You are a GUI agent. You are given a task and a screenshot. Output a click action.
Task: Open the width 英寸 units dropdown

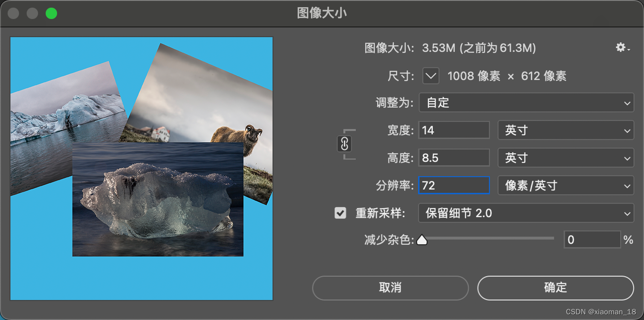click(566, 130)
